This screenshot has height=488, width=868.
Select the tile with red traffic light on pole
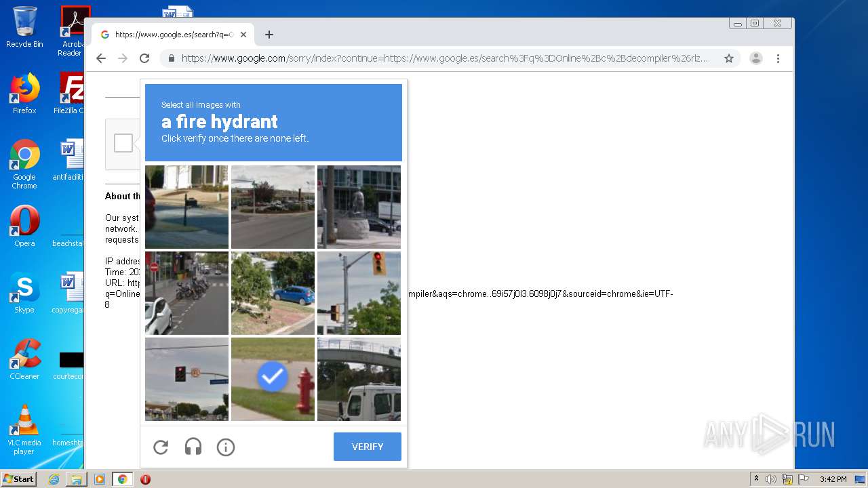click(x=359, y=293)
